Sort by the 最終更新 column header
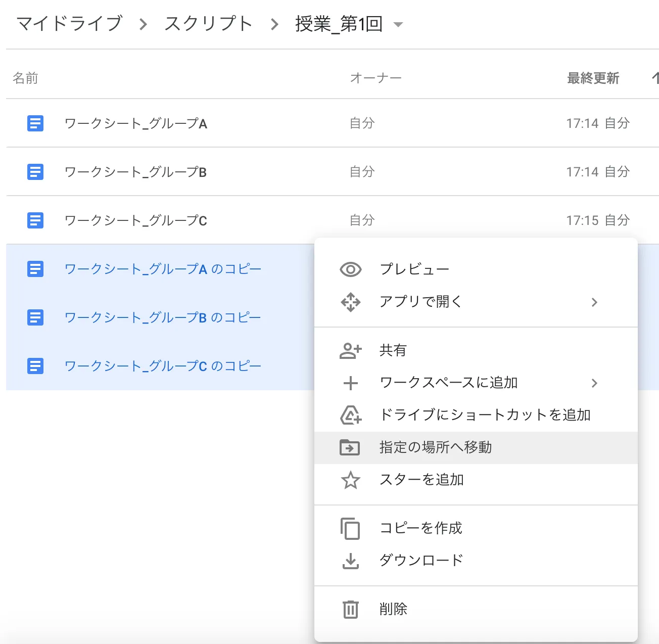 coord(593,78)
